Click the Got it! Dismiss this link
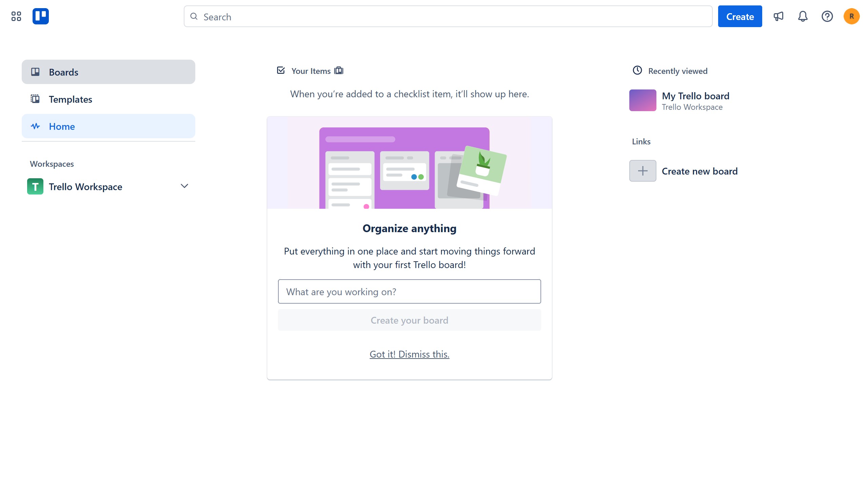 [409, 354]
